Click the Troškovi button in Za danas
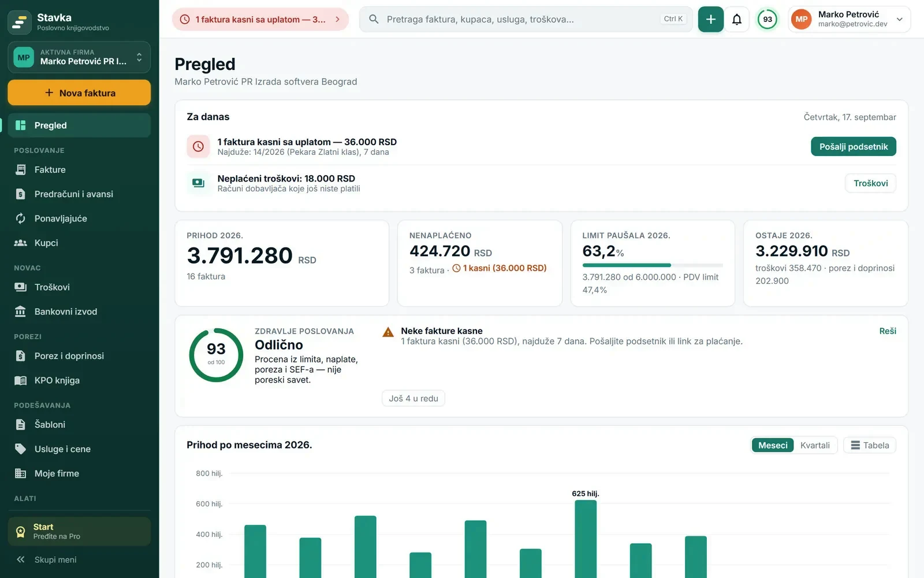Viewport: 924px width, 578px height. tap(871, 183)
